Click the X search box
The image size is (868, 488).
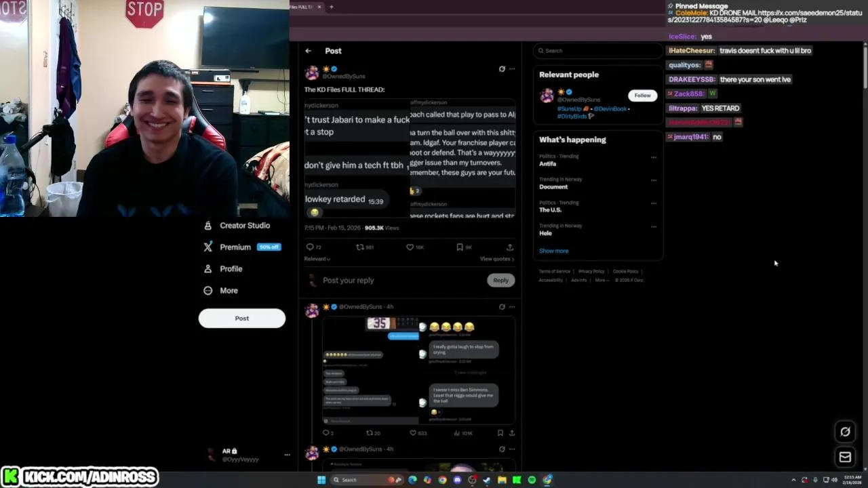tap(597, 51)
